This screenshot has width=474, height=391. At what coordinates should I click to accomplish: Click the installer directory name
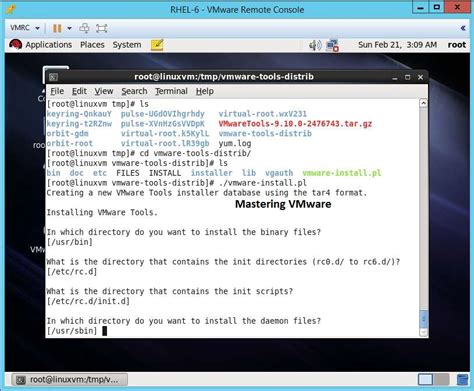point(211,173)
